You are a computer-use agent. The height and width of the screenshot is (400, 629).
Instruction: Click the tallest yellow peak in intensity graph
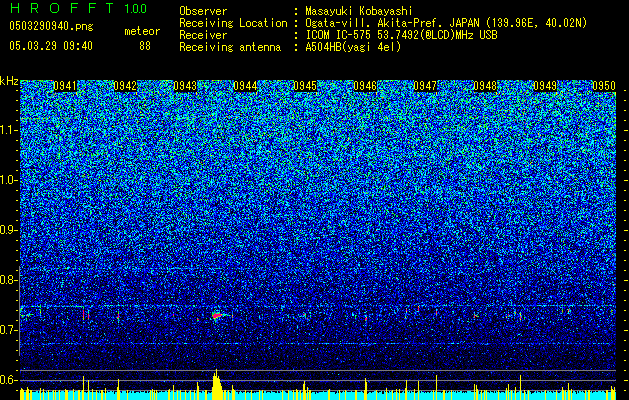pyautogui.click(x=216, y=384)
